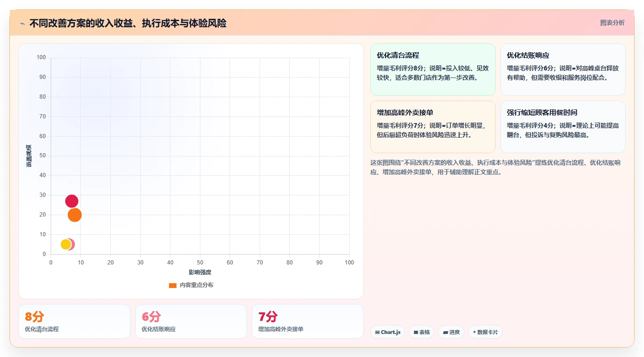This screenshot has height=357, width=644.
Task: Click the text 增量毛利评分4分 in the last card
Action: pyautogui.click(x=530, y=125)
